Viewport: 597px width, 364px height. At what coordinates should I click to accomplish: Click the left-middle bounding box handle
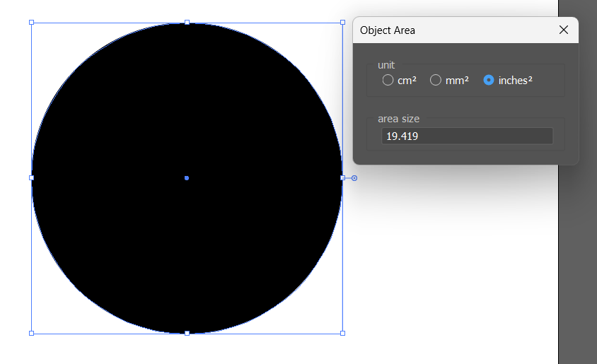[32, 177]
